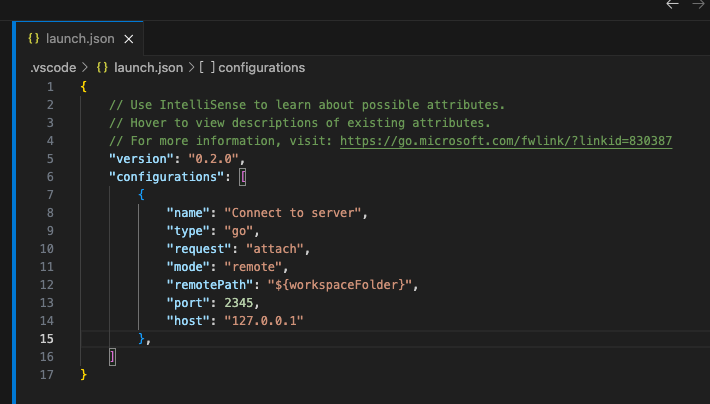Open the configurations breadcrumb symbol
Screen dimensions: 710x404
click(261, 68)
